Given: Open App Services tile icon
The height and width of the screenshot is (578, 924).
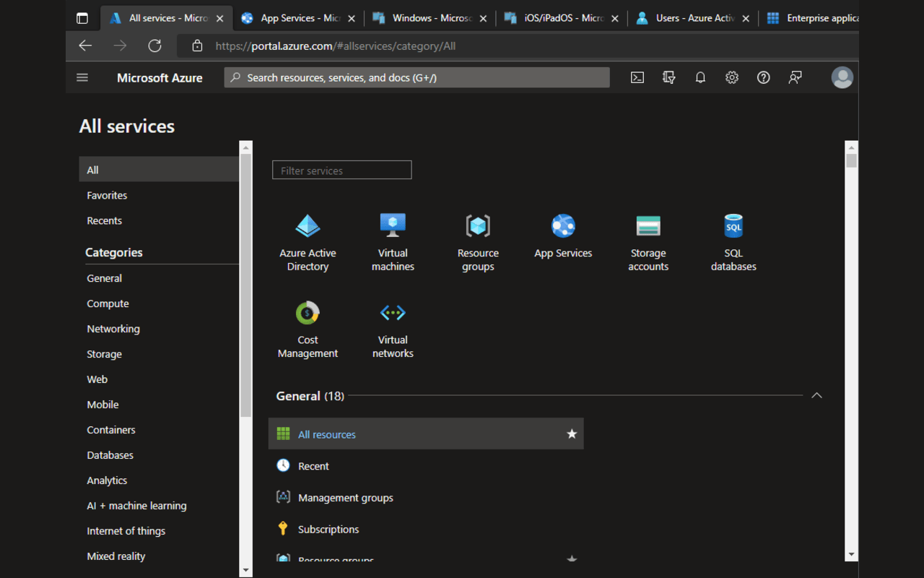Looking at the screenshot, I should (563, 226).
